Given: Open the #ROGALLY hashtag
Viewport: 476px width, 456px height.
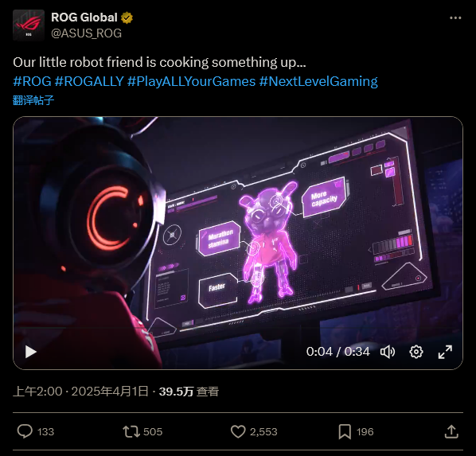Looking at the screenshot, I should (x=89, y=81).
